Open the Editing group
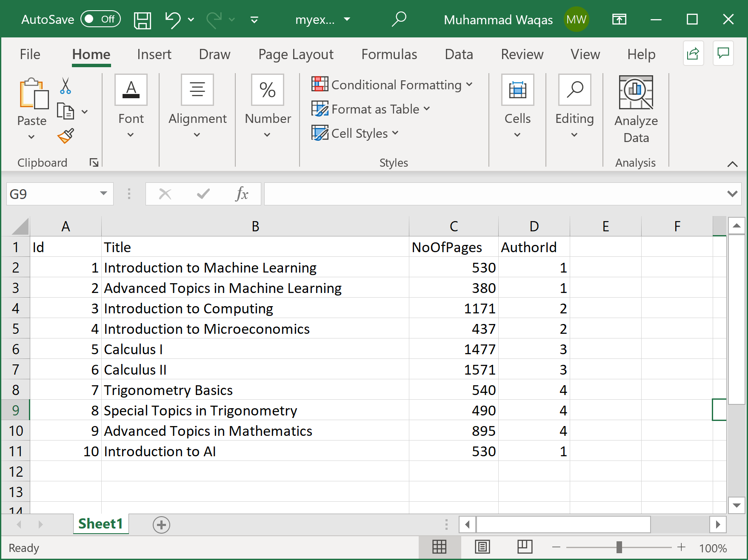This screenshot has height=560, width=748. [x=574, y=106]
